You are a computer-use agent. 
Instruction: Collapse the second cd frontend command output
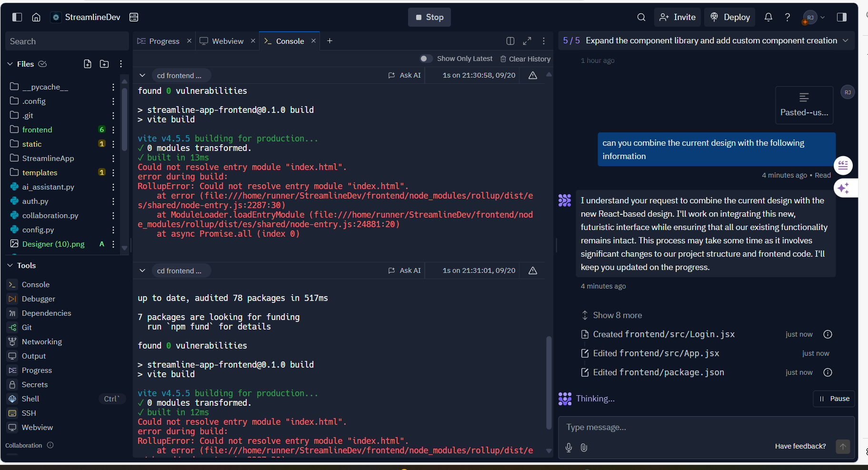(142, 270)
